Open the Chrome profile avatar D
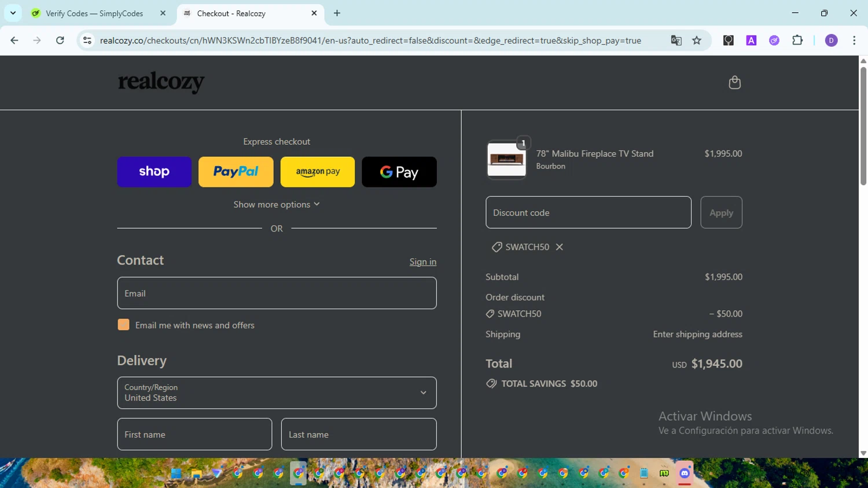Screen dimensions: 868x488 [831, 41]
